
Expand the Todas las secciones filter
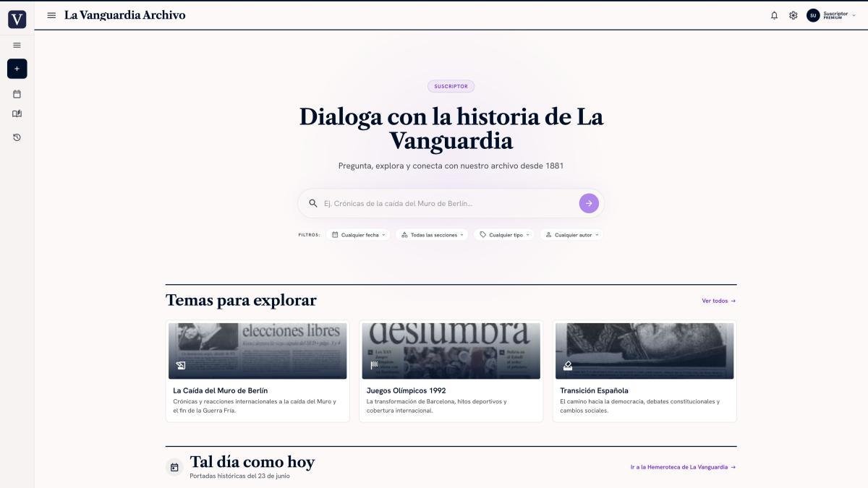coord(433,235)
